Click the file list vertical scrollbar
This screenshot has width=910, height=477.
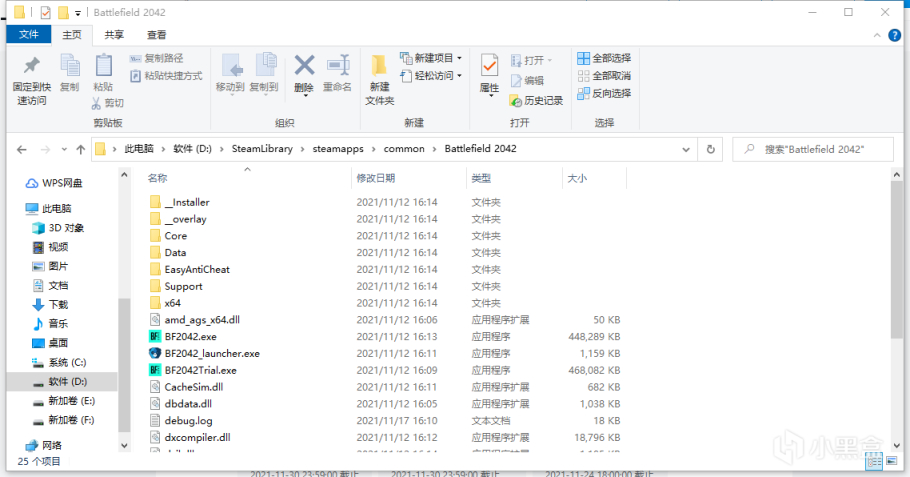[896, 259]
